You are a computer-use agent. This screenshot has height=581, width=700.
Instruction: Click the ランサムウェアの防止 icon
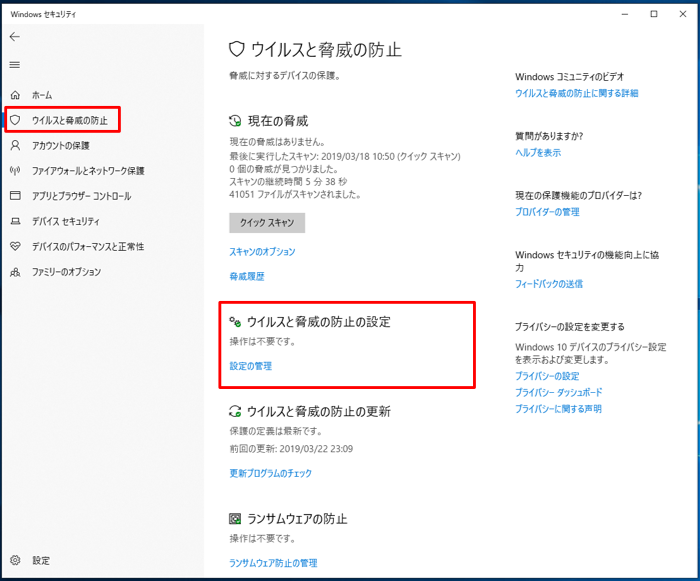(x=235, y=518)
